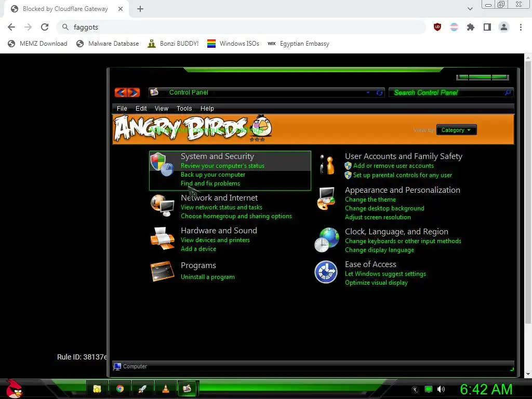The height and width of the screenshot is (399, 532).
Task: Select Add or remove user accounts
Action: tap(393, 166)
